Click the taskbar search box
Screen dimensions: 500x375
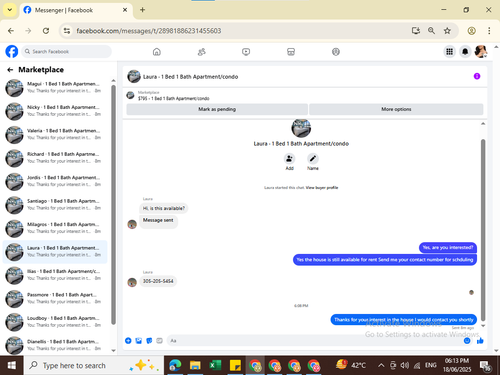pyautogui.click(x=94, y=366)
